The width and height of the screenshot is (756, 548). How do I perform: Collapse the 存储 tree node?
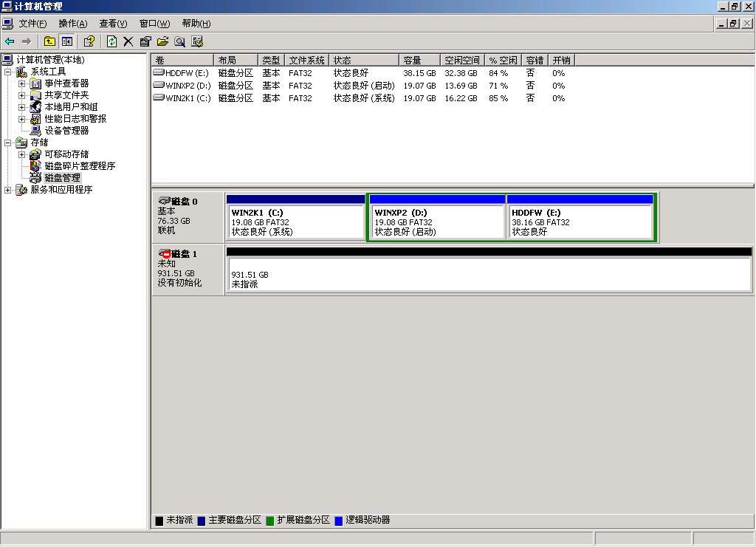[x=7, y=143]
